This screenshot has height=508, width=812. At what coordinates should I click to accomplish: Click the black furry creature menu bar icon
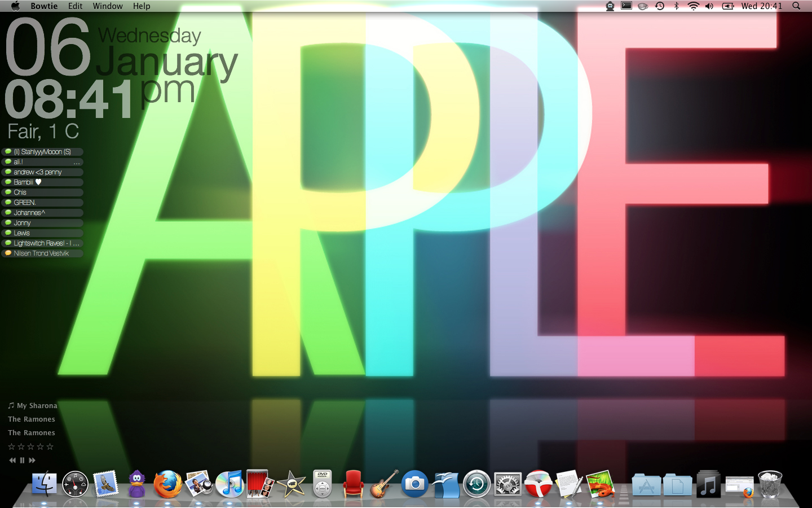[x=610, y=6]
